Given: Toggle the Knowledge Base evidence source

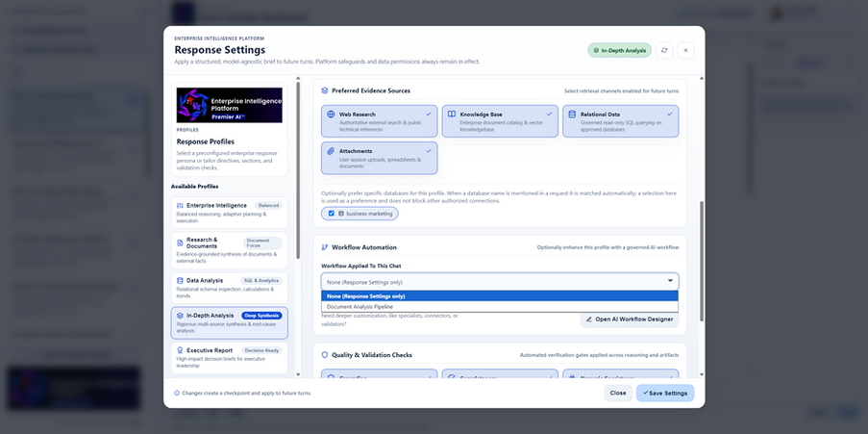Looking at the screenshot, I should pos(500,121).
